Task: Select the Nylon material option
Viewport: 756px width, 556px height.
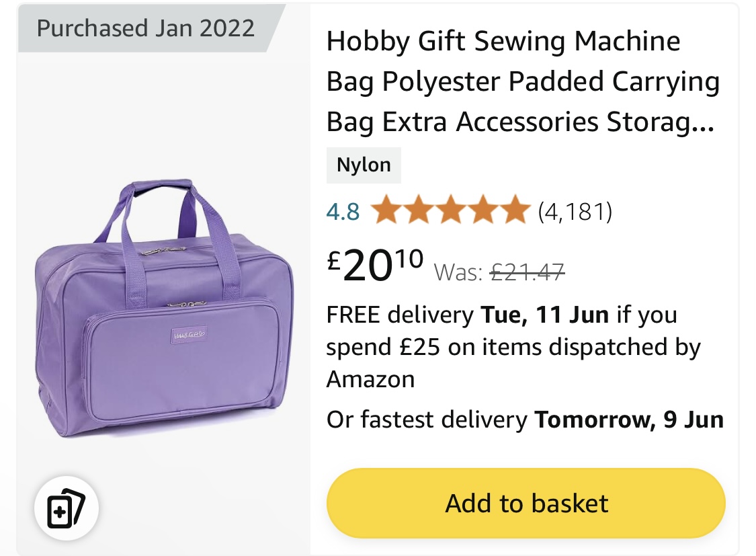Action: 364,165
